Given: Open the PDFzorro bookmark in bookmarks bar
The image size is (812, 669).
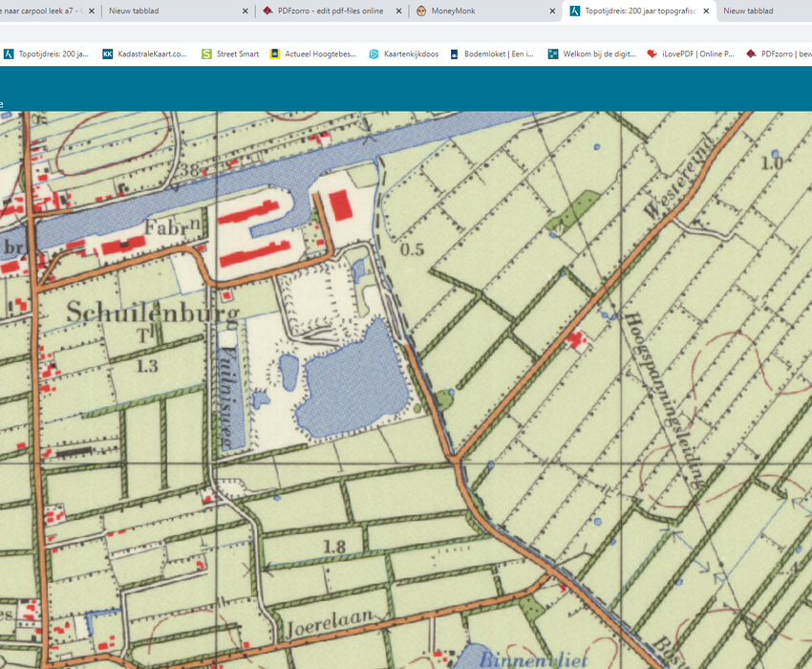Looking at the screenshot, I should tap(779, 54).
